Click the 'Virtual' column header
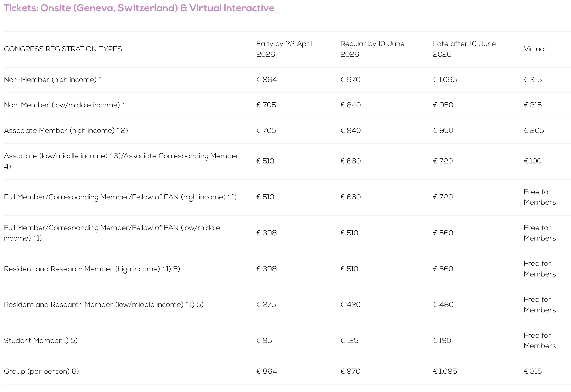Image resolution: width=571 pixels, height=392 pixels. tap(535, 49)
